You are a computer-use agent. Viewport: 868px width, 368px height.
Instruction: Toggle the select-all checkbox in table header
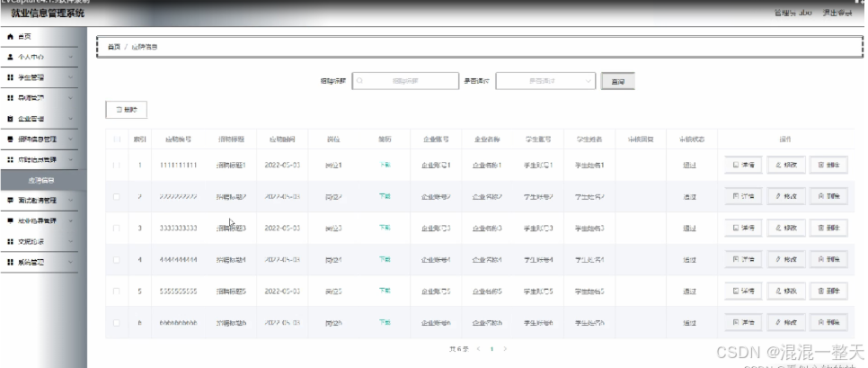pos(116,139)
